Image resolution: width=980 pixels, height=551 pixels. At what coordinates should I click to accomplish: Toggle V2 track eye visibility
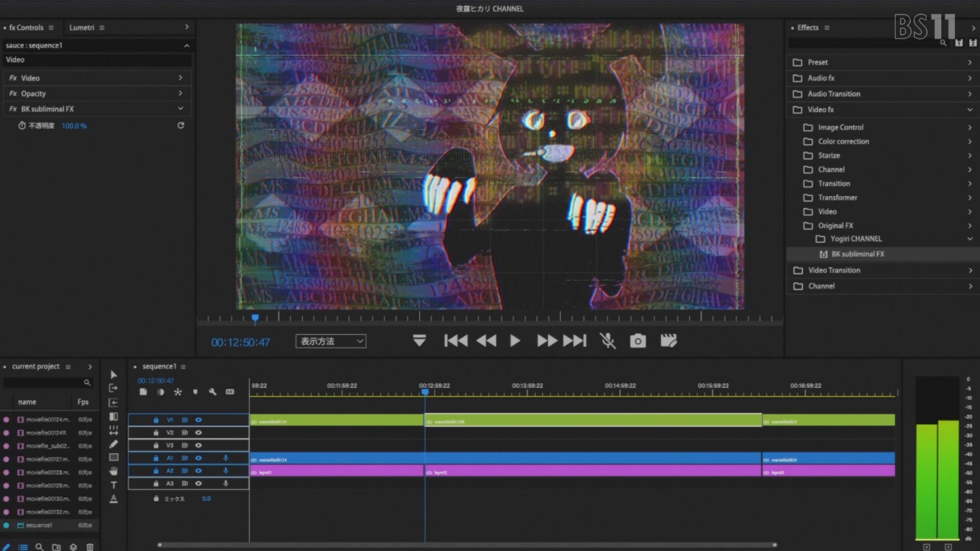199,433
